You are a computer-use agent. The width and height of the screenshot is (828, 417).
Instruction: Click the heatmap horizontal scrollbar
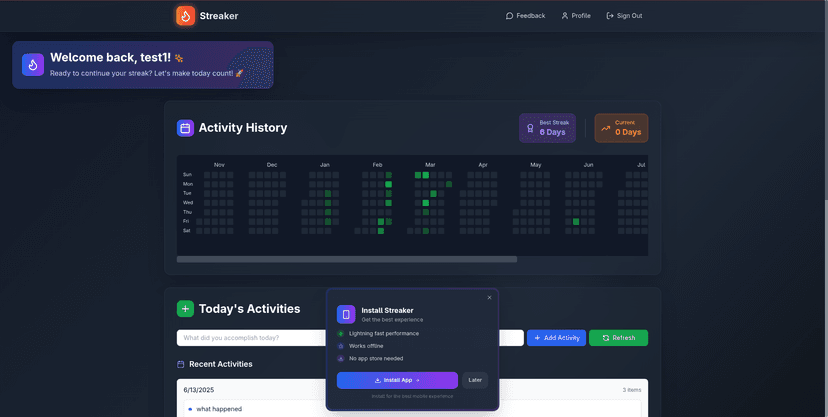[x=347, y=259]
